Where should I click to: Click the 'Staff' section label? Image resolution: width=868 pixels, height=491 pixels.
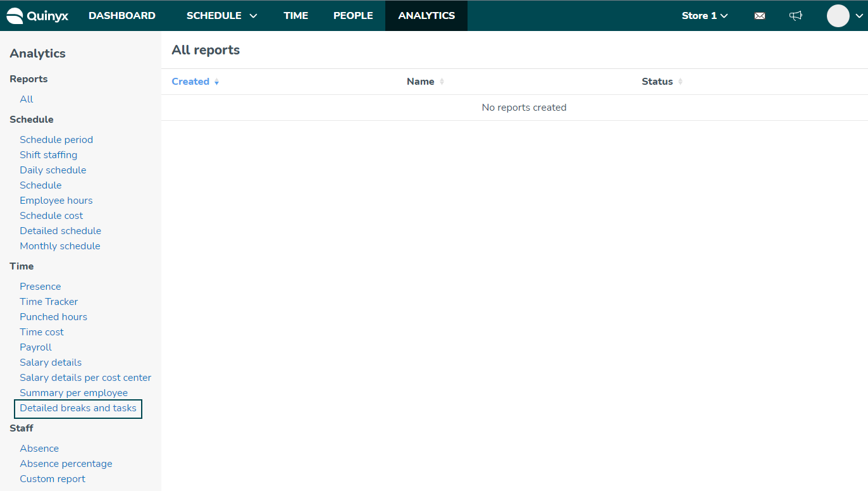point(22,428)
